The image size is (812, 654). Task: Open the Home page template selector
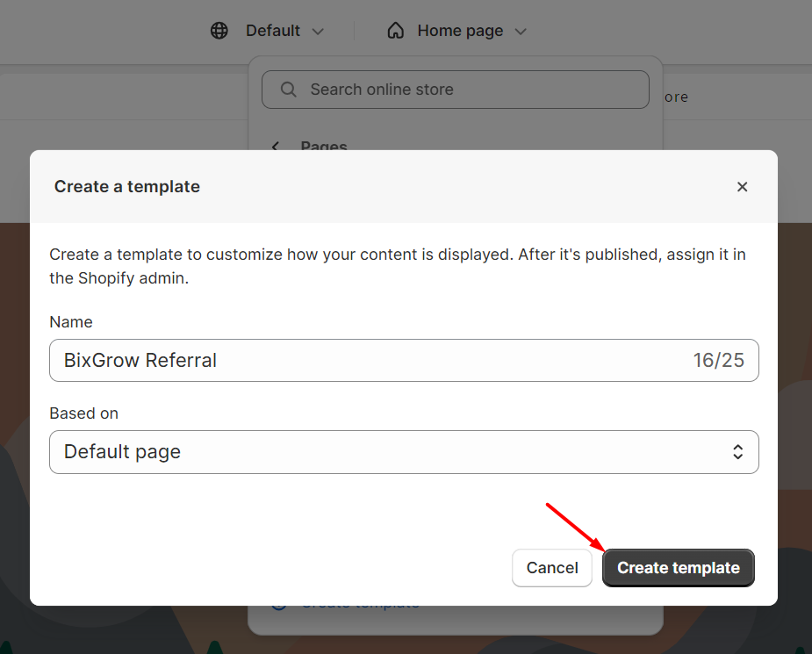click(460, 31)
